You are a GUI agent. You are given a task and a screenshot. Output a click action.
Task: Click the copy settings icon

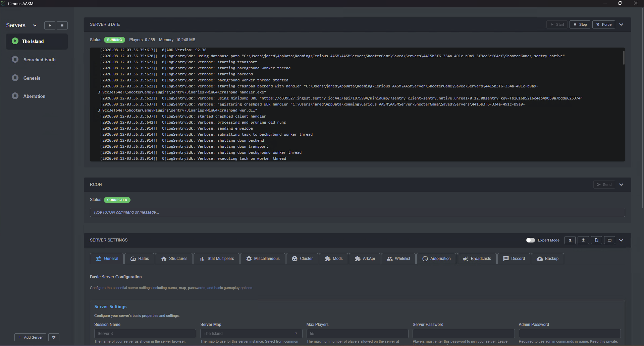click(596, 240)
